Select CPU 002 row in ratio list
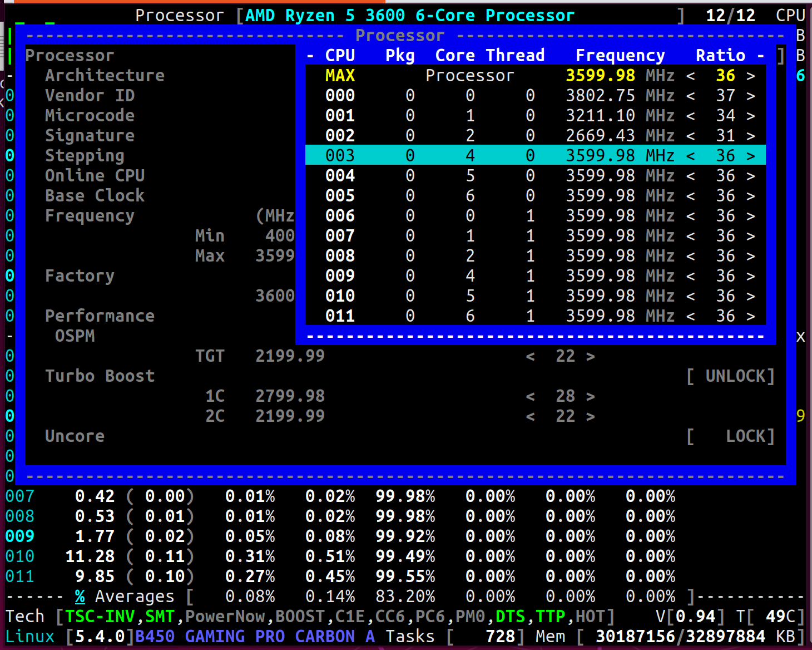 point(536,135)
